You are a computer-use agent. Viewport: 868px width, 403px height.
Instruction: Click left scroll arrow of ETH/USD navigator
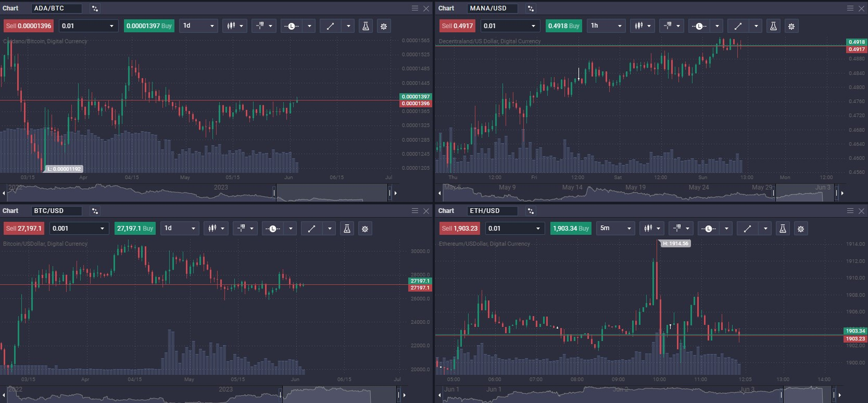pos(439,395)
